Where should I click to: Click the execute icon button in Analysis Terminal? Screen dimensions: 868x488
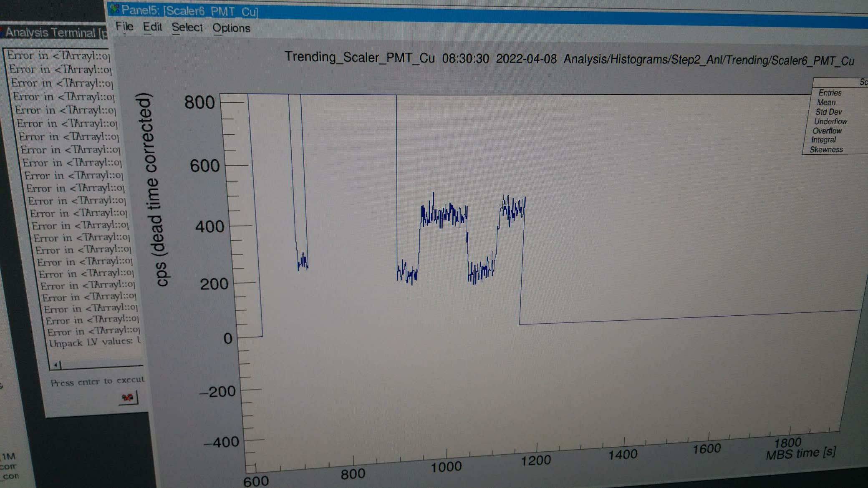(x=128, y=397)
